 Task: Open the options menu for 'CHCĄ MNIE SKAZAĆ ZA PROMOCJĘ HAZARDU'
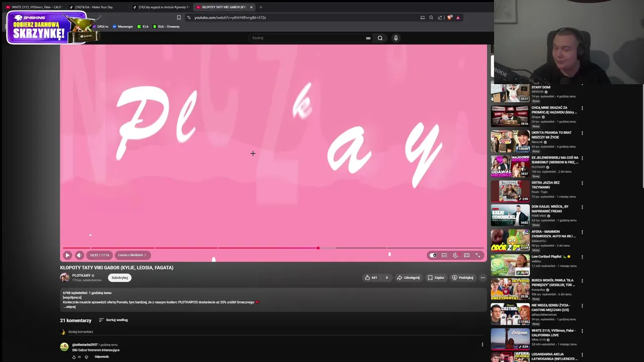pyautogui.click(x=582, y=108)
